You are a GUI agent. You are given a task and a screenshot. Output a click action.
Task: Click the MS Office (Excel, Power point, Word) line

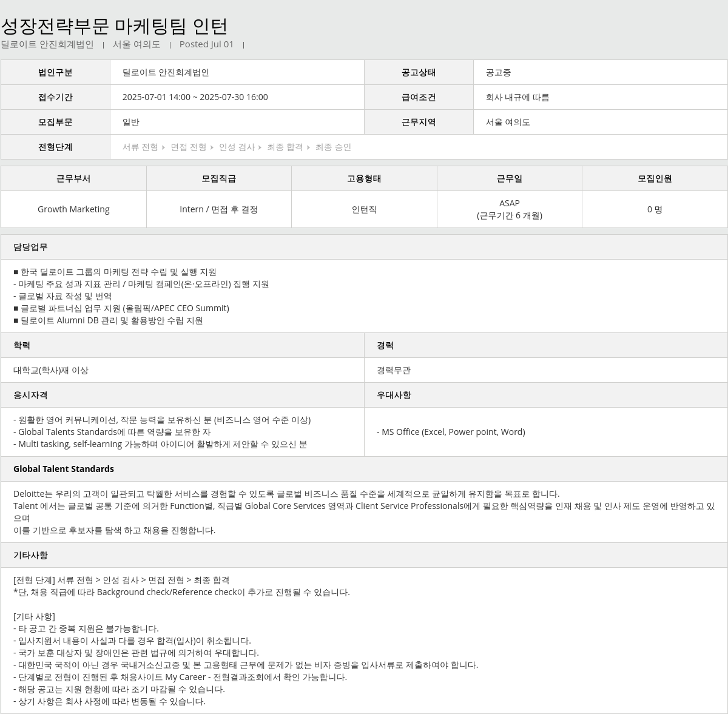(451, 432)
